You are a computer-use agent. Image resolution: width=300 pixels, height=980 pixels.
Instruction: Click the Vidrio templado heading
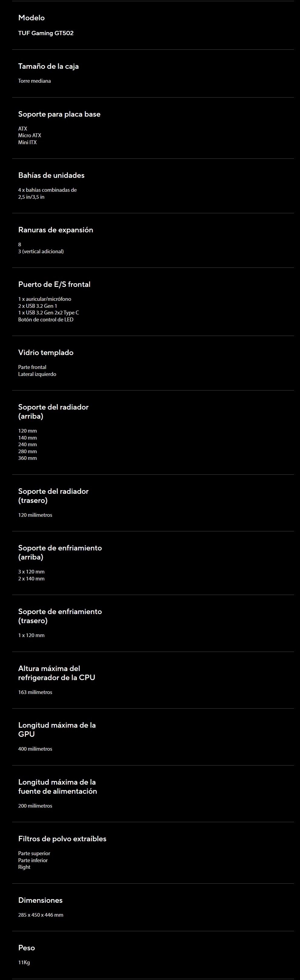[x=46, y=353]
